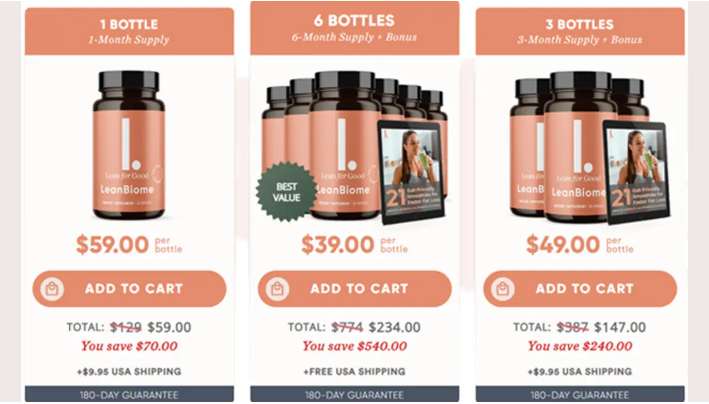
Task: Click the You save $540.00 text
Action: [354, 346]
